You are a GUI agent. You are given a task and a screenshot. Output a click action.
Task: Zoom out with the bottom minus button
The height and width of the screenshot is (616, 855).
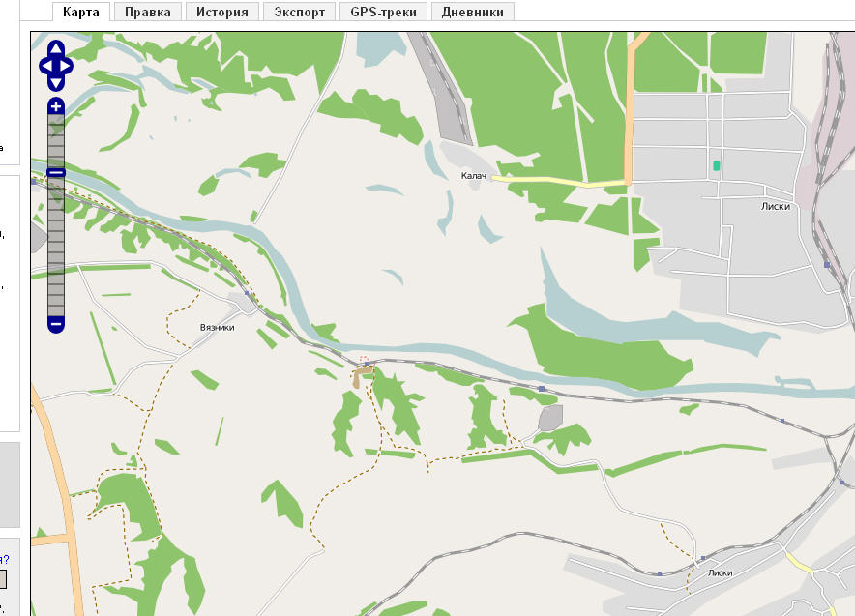pos(56,324)
